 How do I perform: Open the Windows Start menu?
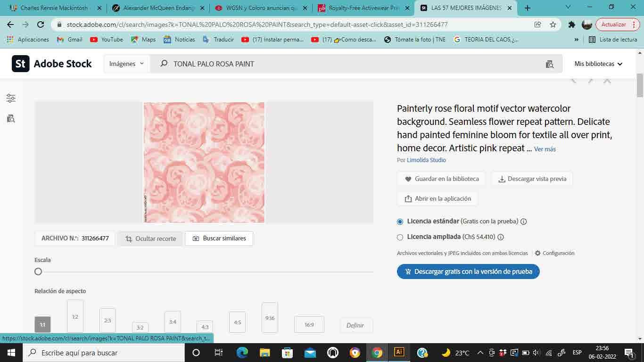pyautogui.click(x=10, y=353)
